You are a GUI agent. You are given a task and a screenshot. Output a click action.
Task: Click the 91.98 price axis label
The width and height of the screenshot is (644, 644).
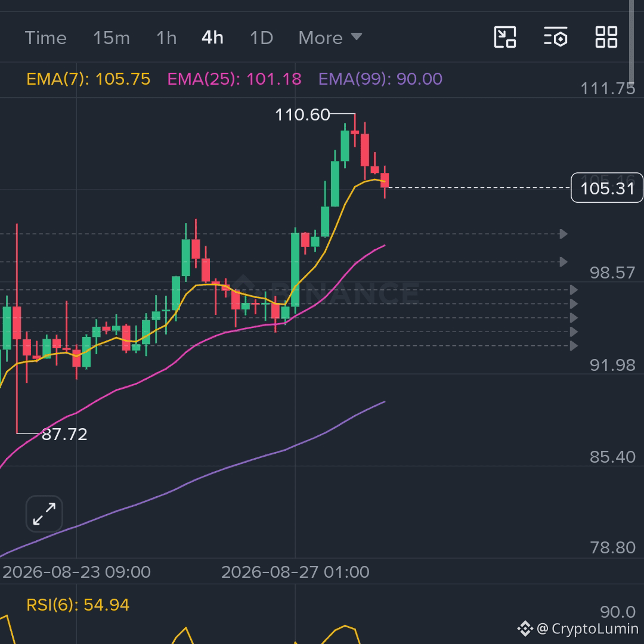pyautogui.click(x=612, y=365)
